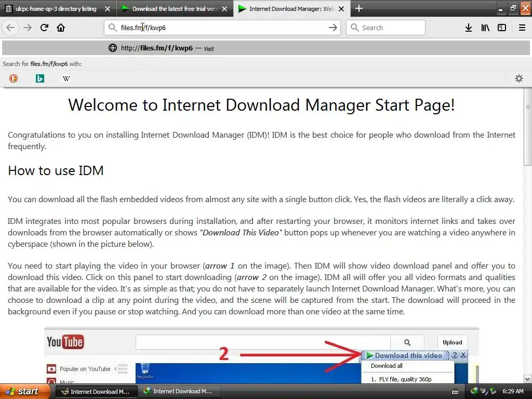This screenshot has height=399, width=532.
Task: Click the scrollbar down arrow
Action: coord(528,379)
